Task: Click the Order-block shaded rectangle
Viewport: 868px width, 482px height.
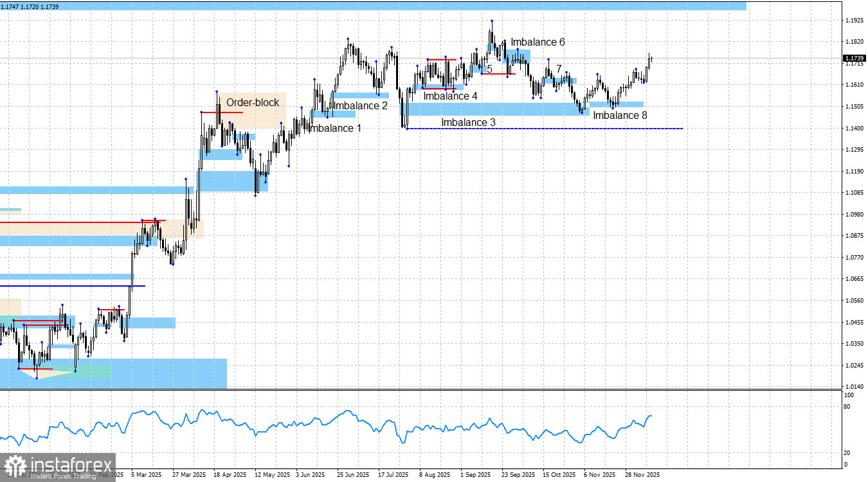Action: [x=257, y=109]
